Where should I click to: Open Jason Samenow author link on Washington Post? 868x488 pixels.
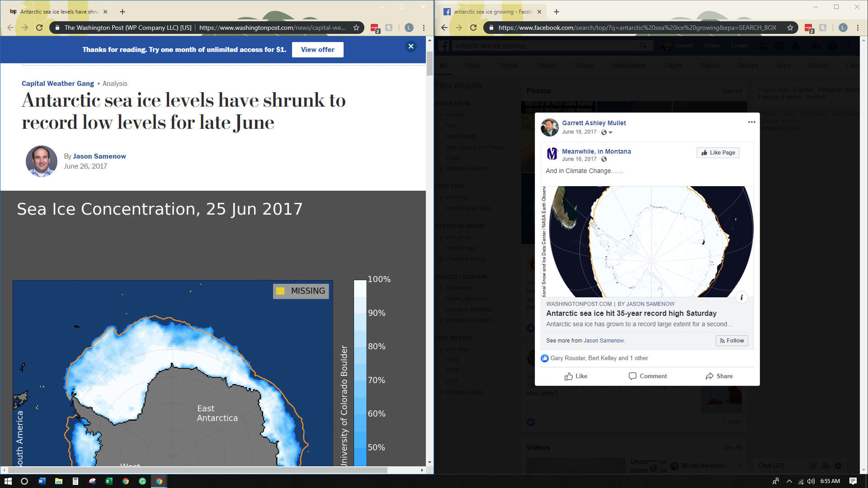[x=99, y=156]
